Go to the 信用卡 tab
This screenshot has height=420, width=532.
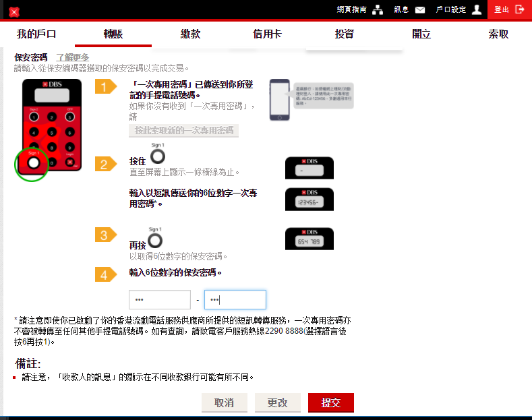[x=267, y=34]
